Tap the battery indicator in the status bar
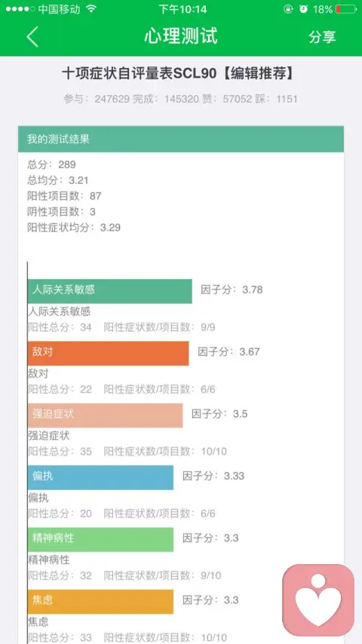Viewport: 362px width, 644px height. click(x=345, y=9)
